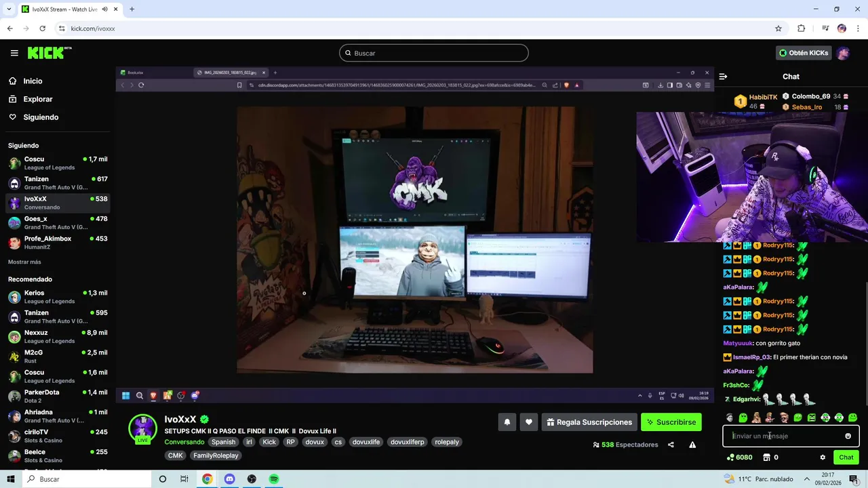Open Spotify from the taskbar
The image size is (868, 488).
tap(274, 479)
